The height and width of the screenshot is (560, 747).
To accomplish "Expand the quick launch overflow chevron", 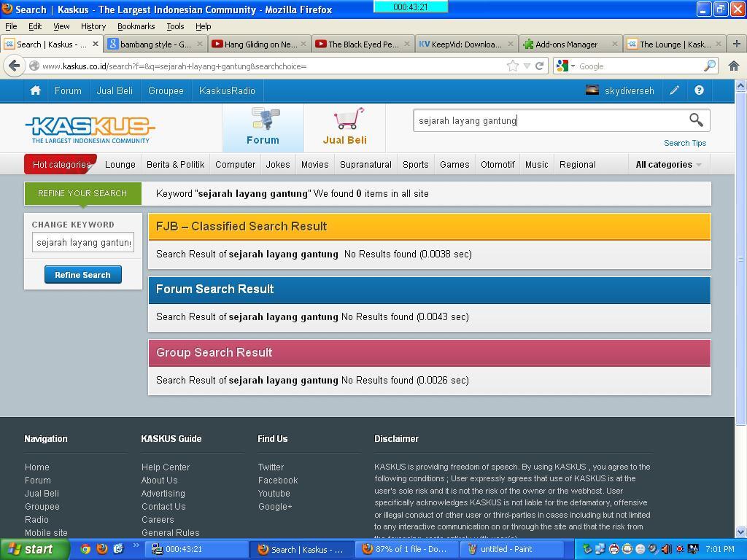I will (x=136, y=545).
